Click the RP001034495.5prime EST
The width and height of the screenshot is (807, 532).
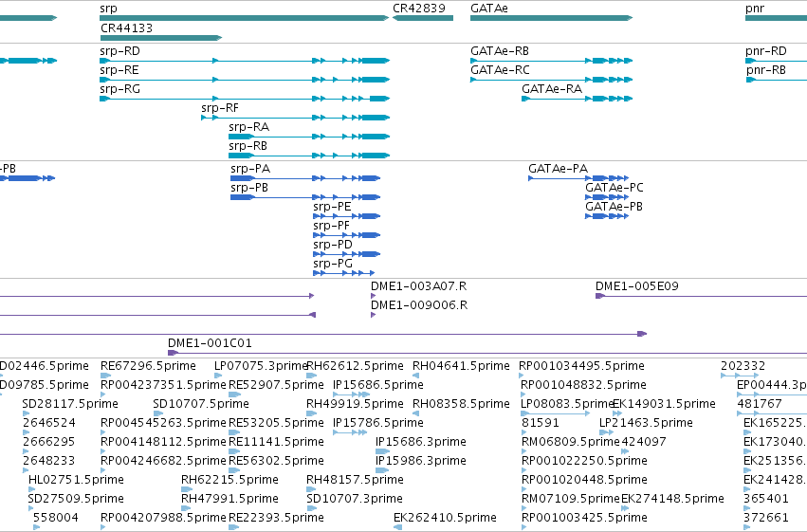coord(521,376)
